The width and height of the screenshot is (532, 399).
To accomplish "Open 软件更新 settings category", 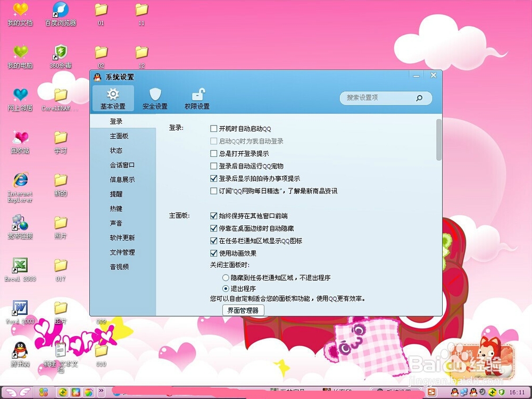I will 123,237.
